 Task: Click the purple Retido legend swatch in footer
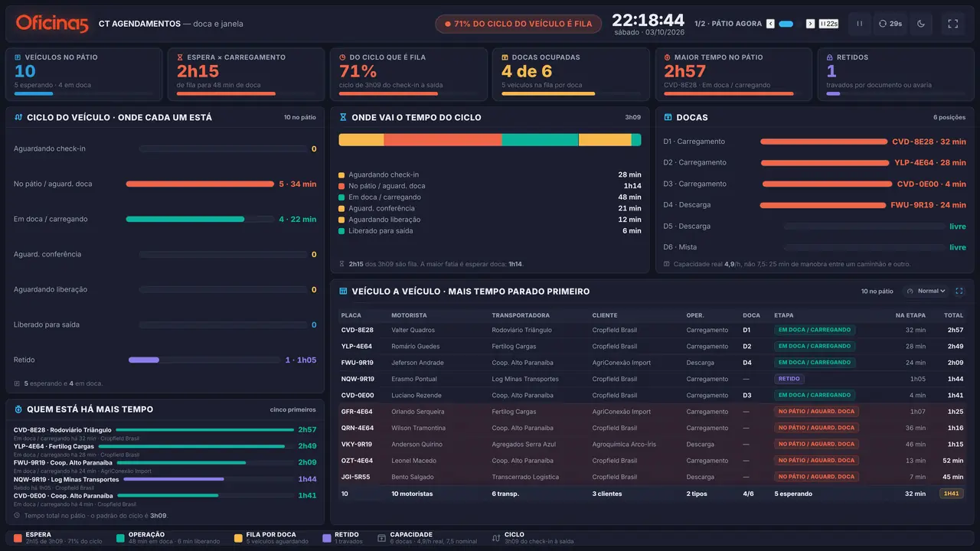(x=326, y=538)
